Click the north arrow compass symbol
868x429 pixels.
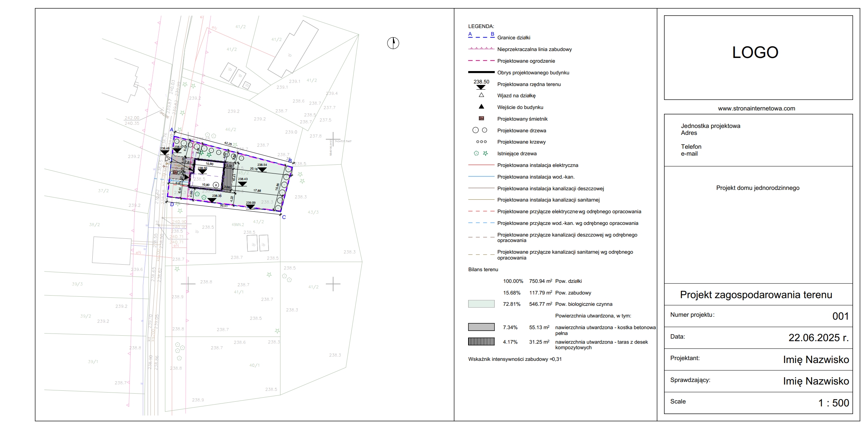(x=393, y=43)
